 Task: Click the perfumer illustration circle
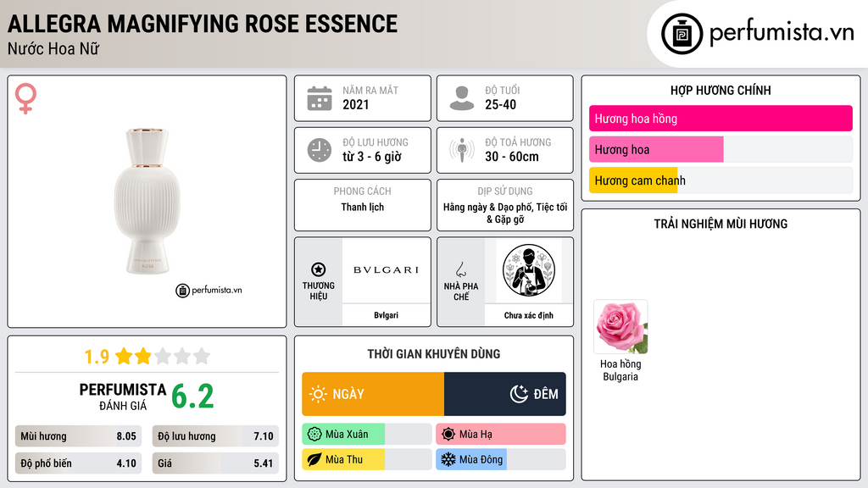click(x=529, y=270)
